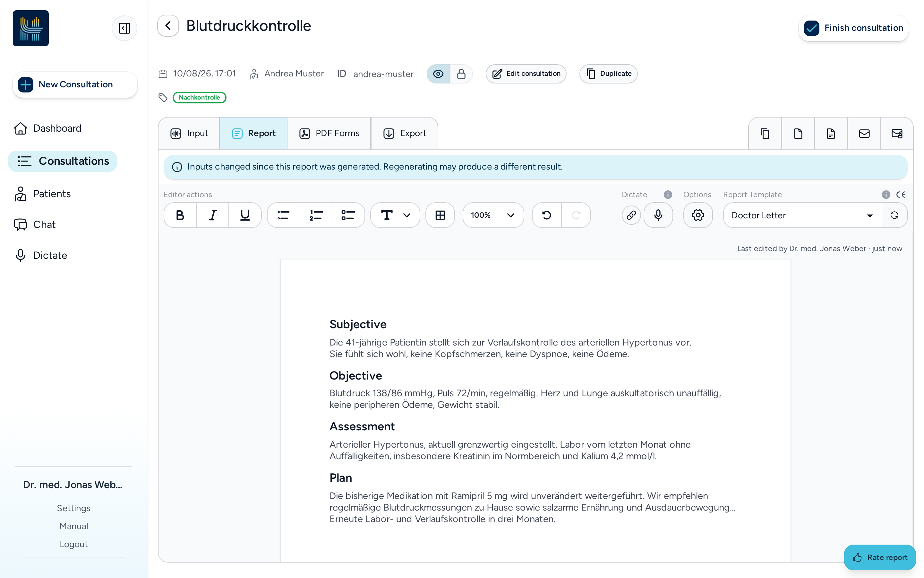Open the Input tab
924x578 pixels.
click(x=189, y=133)
